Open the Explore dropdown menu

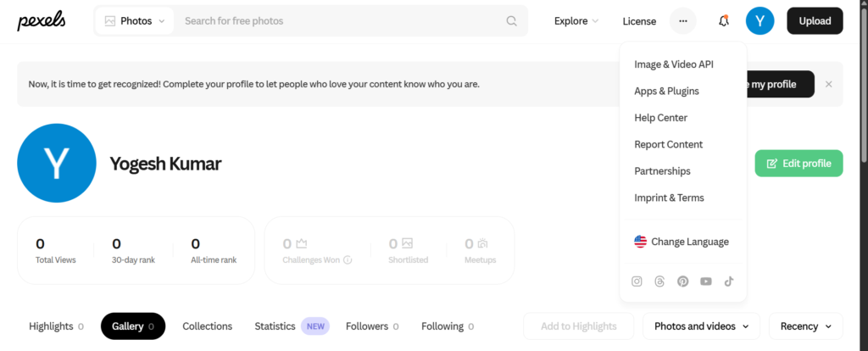point(576,21)
